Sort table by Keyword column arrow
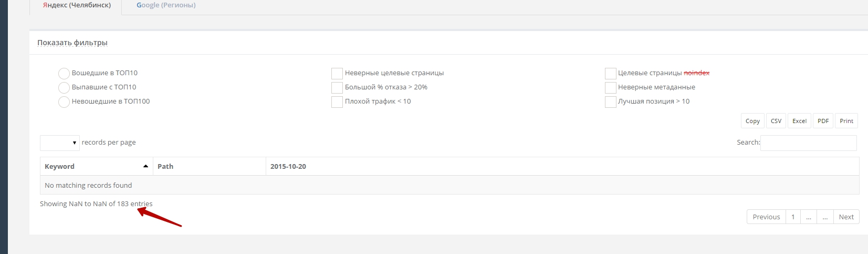The width and height of the screenshot is (868, 254). (x=145, y=166)
